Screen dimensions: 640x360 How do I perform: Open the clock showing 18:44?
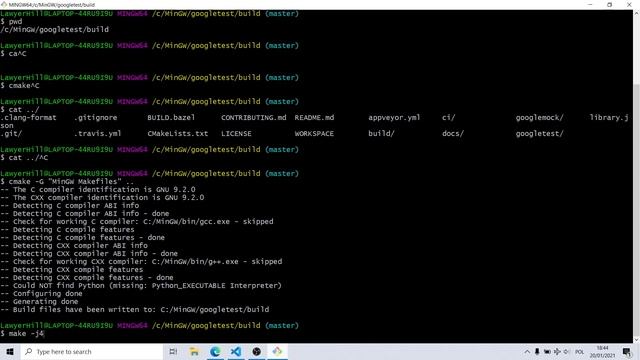[x=602, y=351]
